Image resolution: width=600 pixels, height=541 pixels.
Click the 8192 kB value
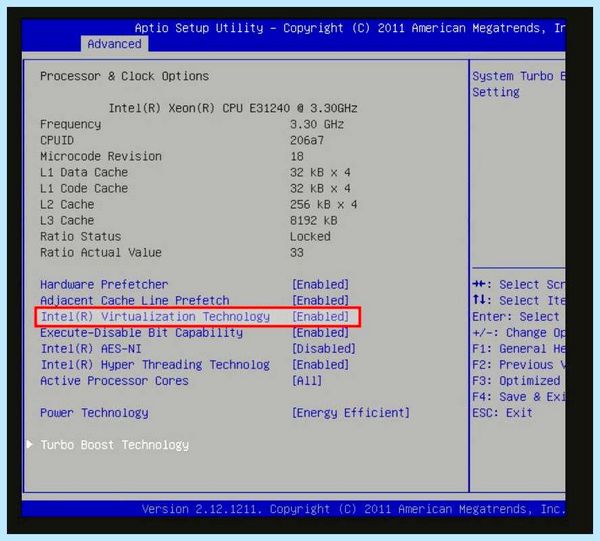[x=314, y=221]
